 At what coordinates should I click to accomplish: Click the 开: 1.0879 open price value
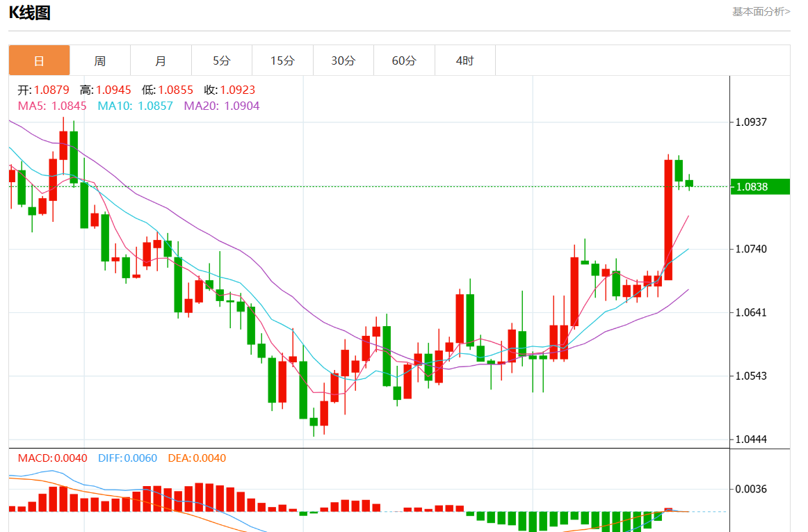43,90
